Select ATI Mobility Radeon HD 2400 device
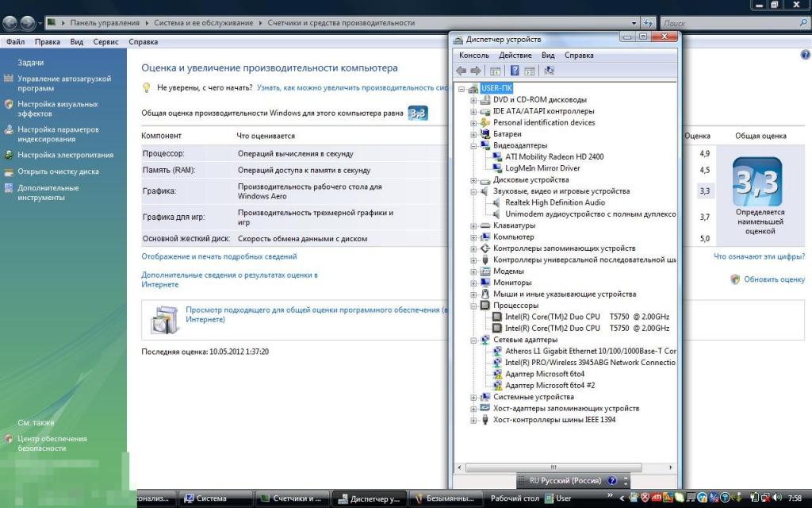Viewport: 812px width, 508px height. [554, 156]
